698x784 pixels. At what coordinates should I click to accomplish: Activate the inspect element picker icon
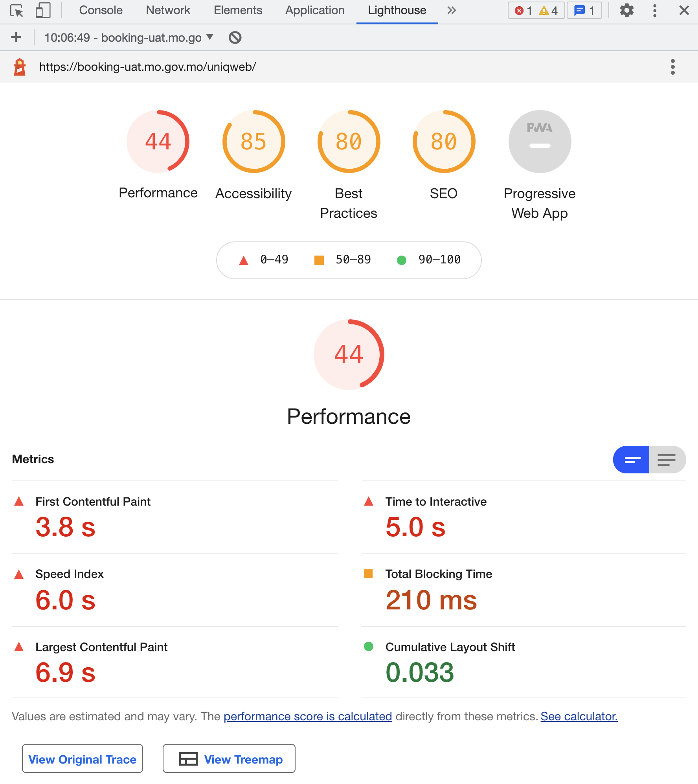17,11
